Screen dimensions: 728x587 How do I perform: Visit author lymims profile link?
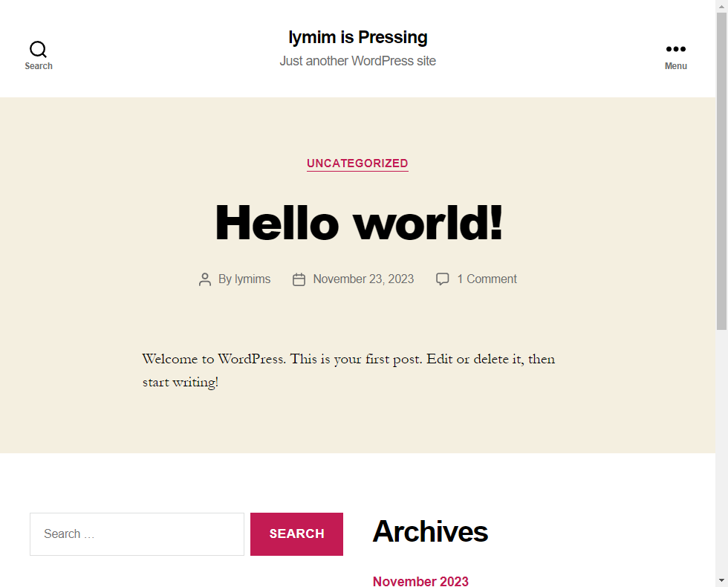[253, 279]
